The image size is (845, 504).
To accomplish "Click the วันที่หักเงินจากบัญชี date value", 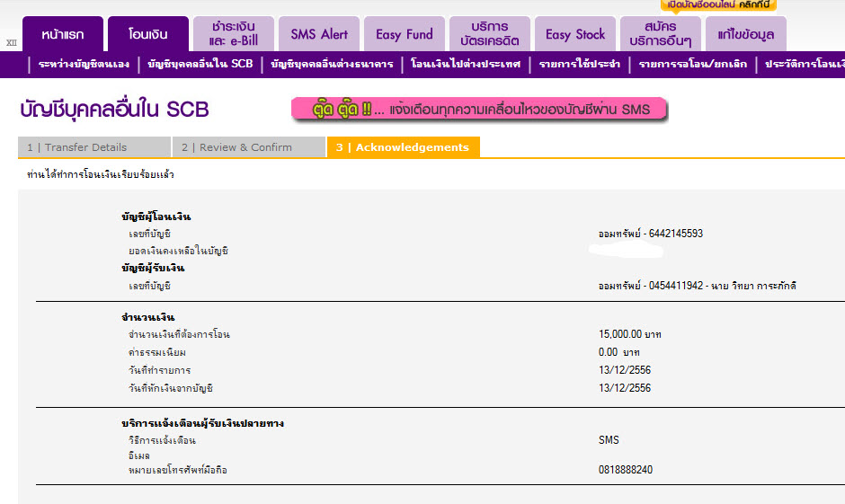I will click(625, 388).
